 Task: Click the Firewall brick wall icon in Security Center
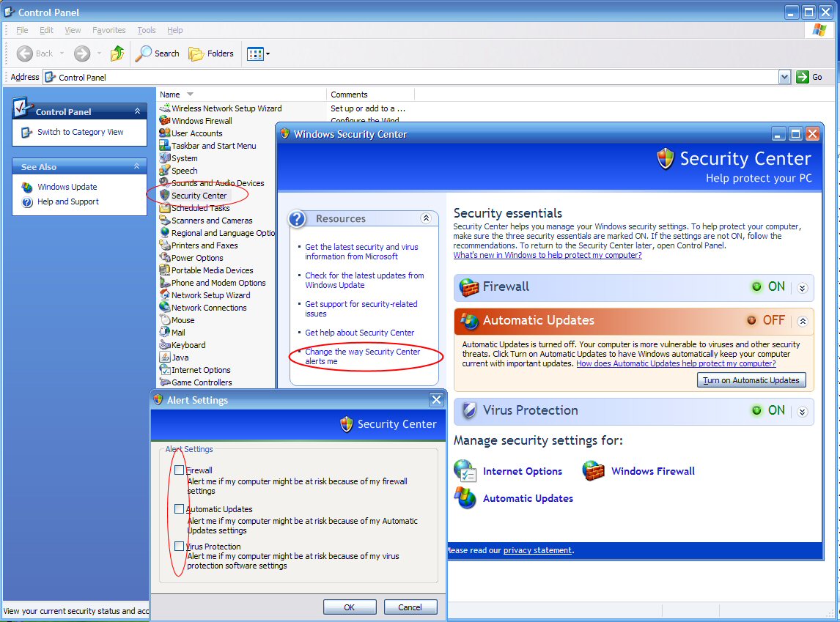469,287
